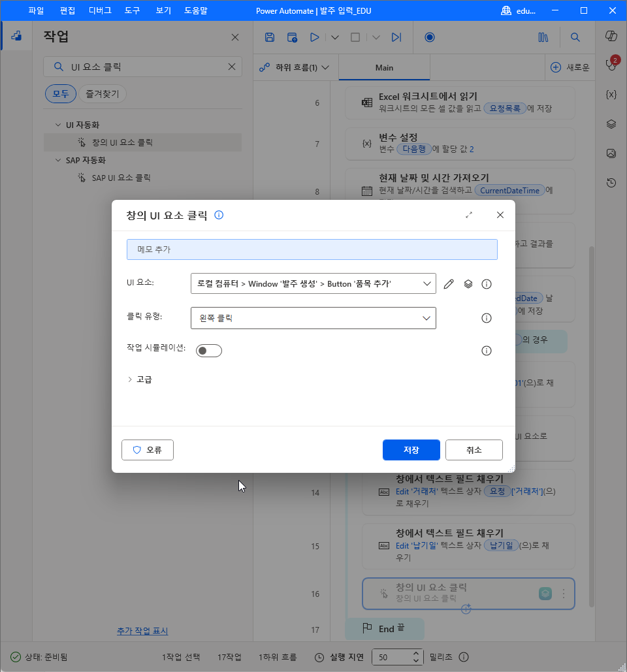Click the 오류 button
This screenshot has height=672, width=627.
[148, 449]
